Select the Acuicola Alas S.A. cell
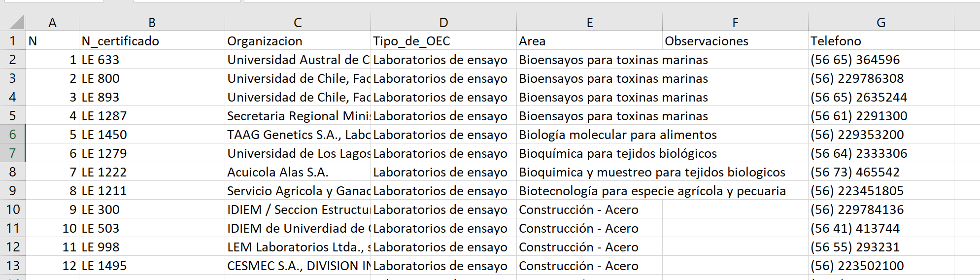The height and width of the screenshot is (280, 980). [x=298, y=172]
